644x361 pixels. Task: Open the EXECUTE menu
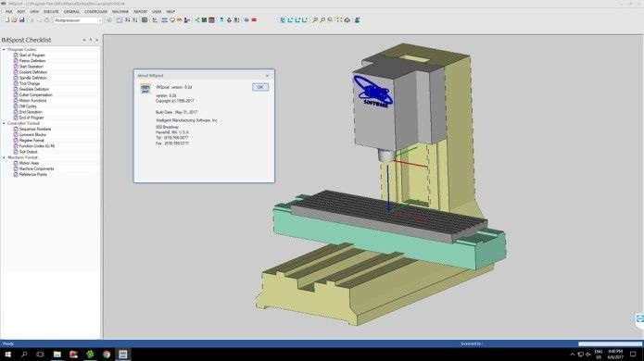pos(51,11)
